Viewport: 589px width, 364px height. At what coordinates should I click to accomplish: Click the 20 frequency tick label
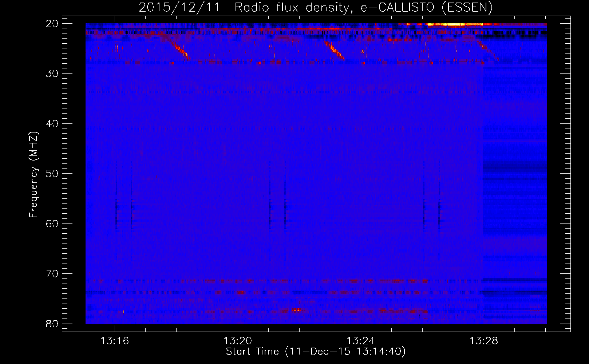[52, 24]
